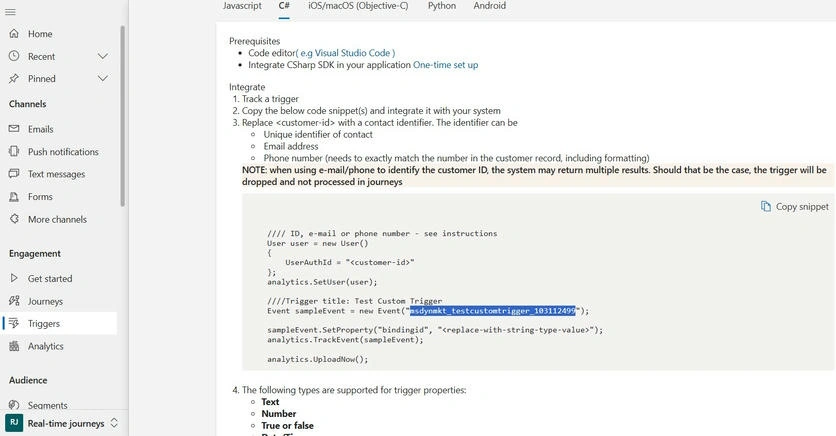Select the iOS/macOS (Objective-C) tab
836x436 pixels.
358,6
